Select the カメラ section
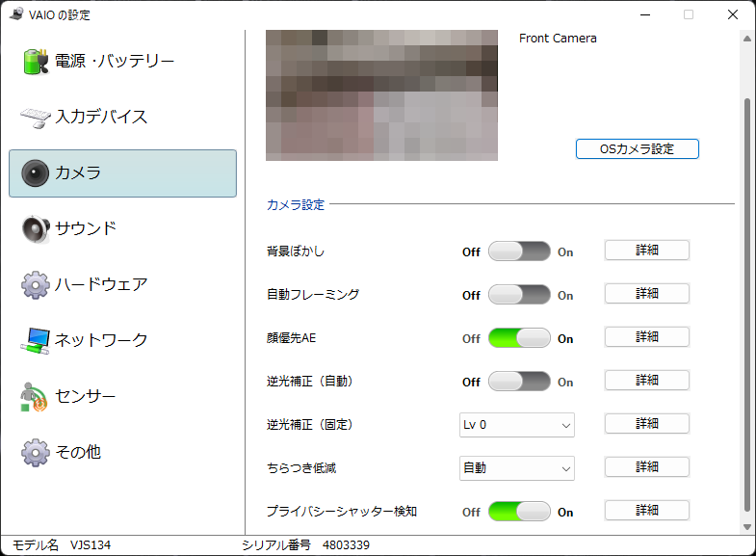 pos(122,173)
